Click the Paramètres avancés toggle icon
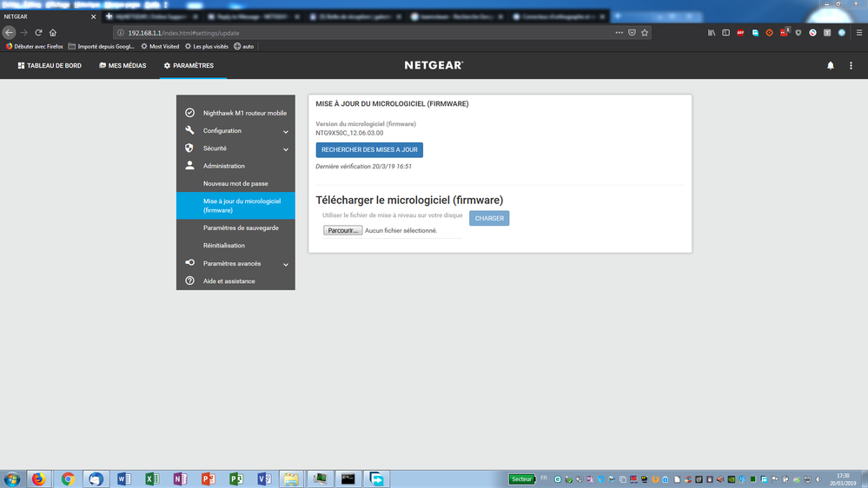The image size is (868, 488). 190,263
